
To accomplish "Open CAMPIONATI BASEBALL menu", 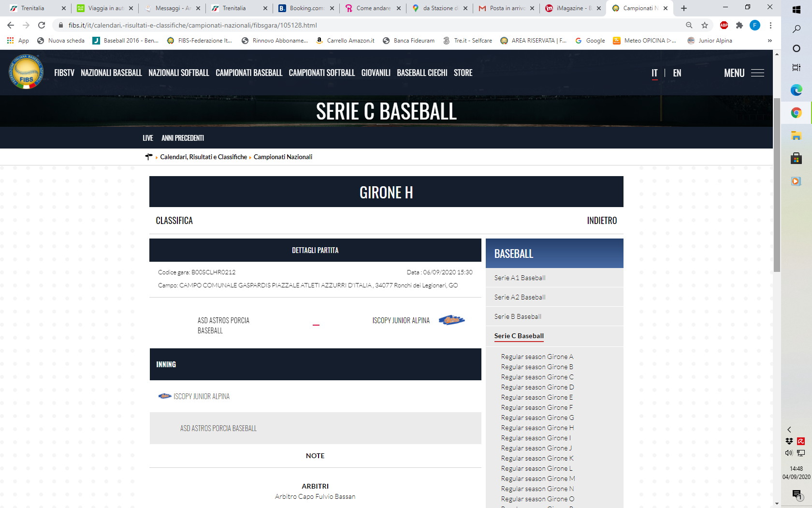I will click(249, 73).
